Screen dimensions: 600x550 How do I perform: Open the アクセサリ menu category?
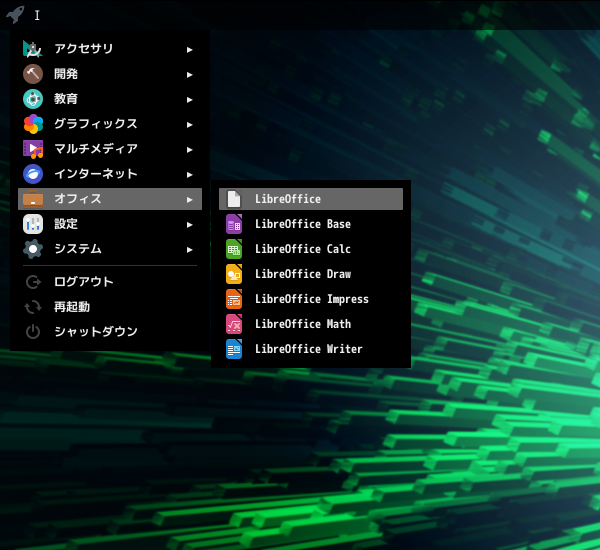pos(110,49)
